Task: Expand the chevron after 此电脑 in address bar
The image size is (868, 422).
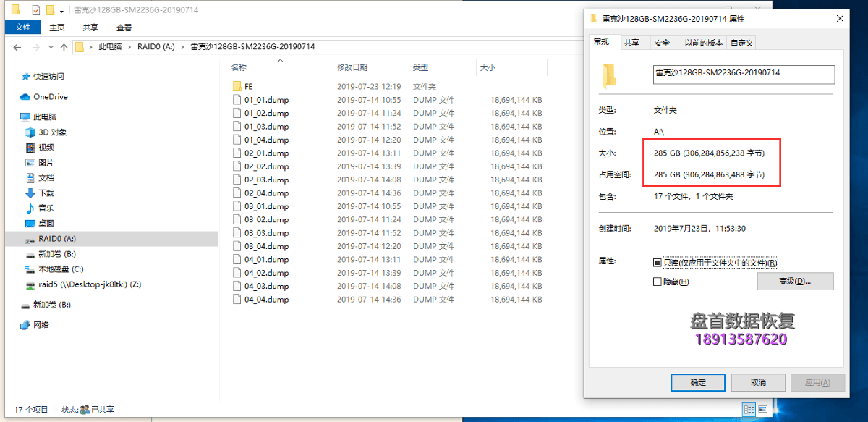Action: click(131, 47)
